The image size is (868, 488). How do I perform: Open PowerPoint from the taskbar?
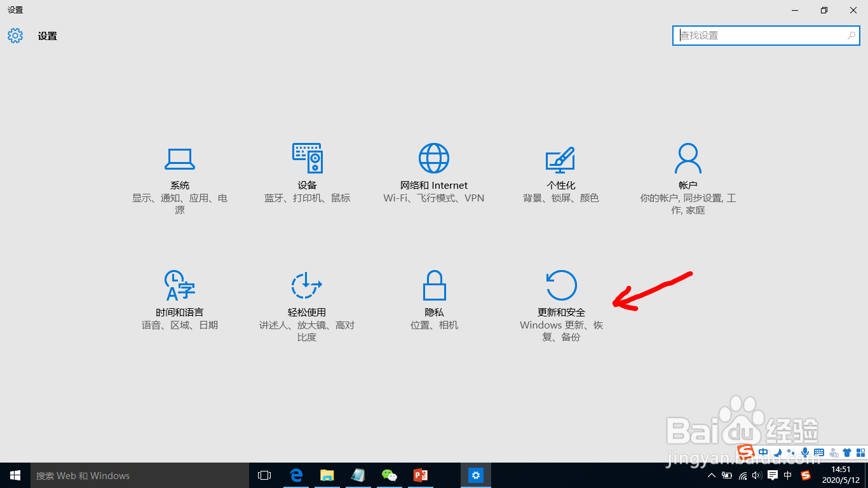tap(421, 475)
